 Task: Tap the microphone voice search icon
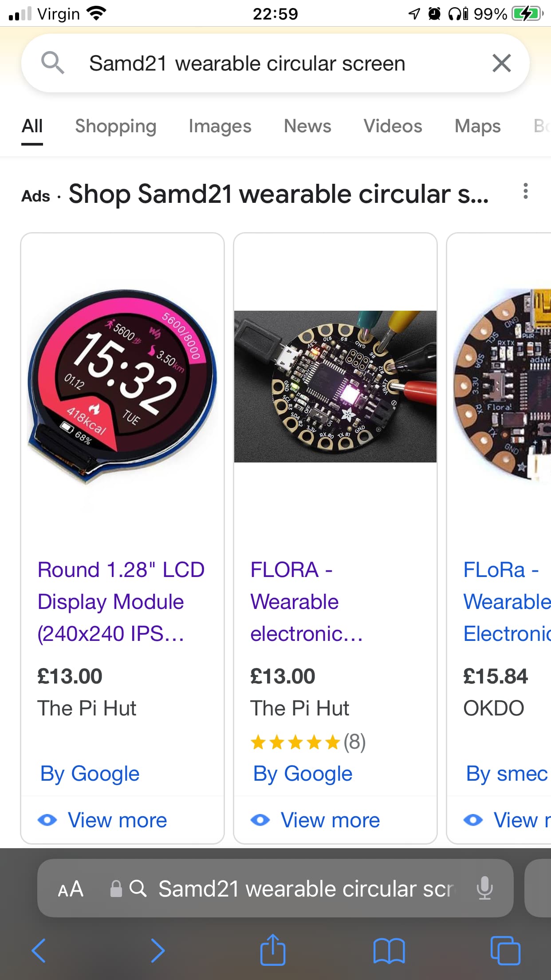tap(484, 888)
